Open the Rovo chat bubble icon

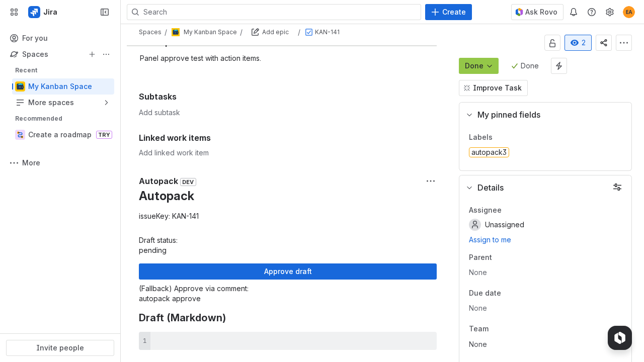click(x=619, y=337)
